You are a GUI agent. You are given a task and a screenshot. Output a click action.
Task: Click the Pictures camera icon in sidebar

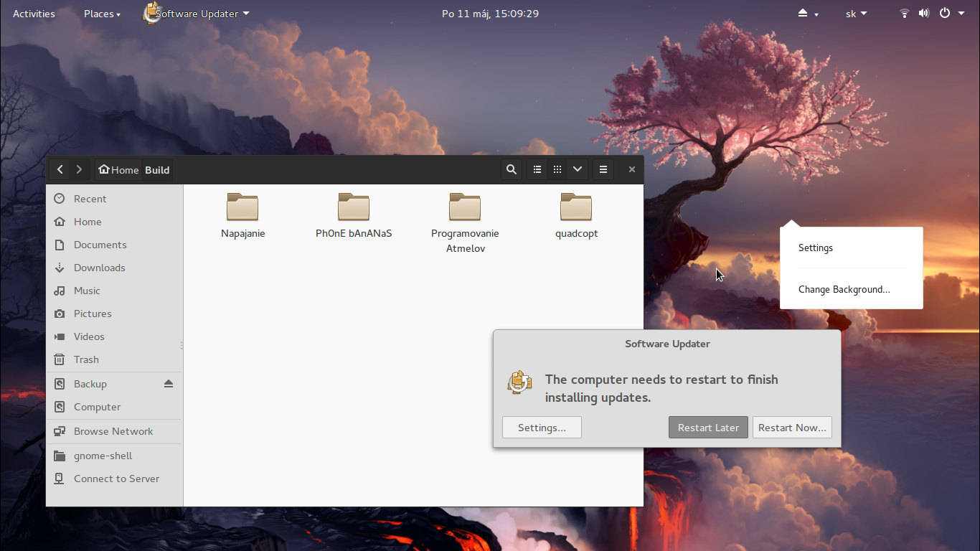coord(60,314)
